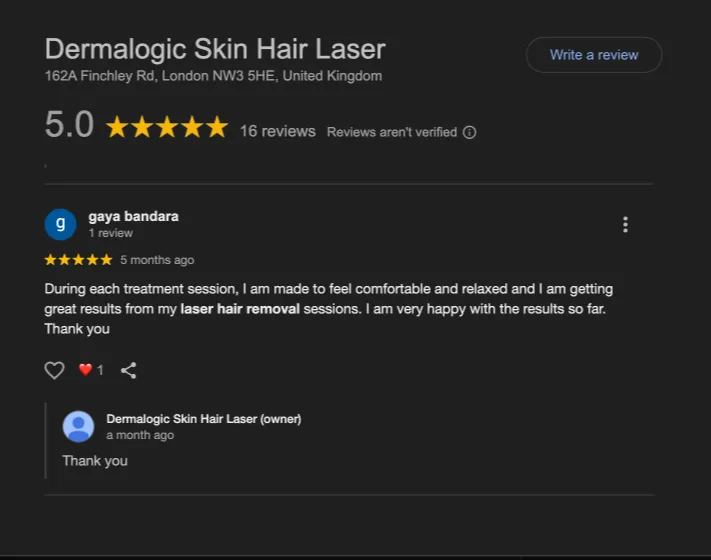Click the owner's profile avatar icon
This screenshot has height=560, width=711.
click(78, 427)
